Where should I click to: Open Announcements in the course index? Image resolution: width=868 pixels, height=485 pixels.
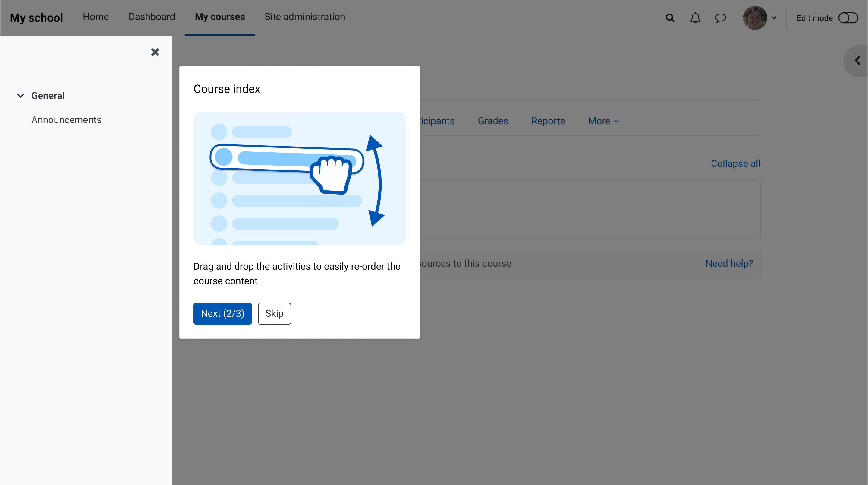66,120
